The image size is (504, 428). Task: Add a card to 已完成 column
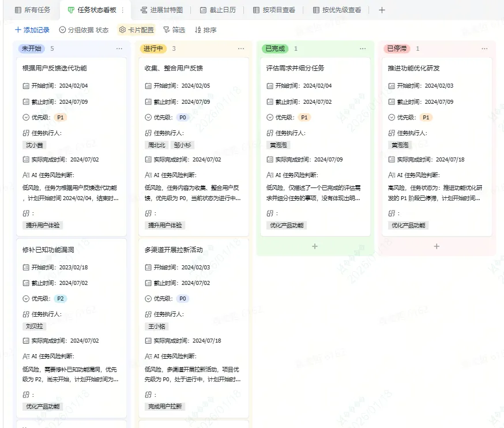pyautogui.click(x=315, y=246)
